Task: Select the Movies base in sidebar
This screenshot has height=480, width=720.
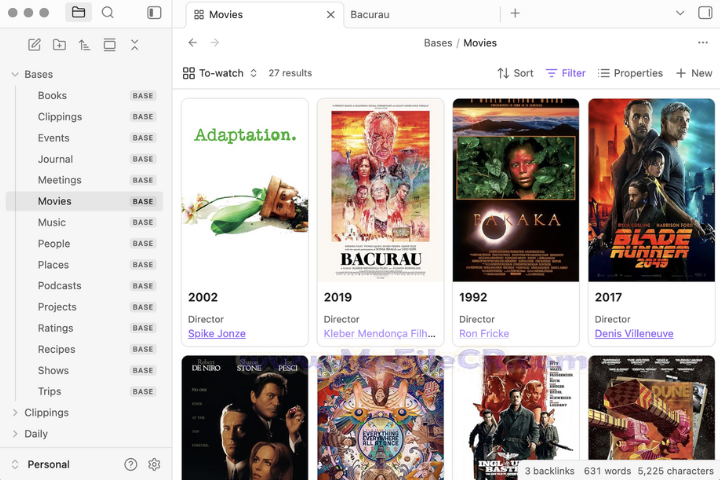Action: coord(84,201)
